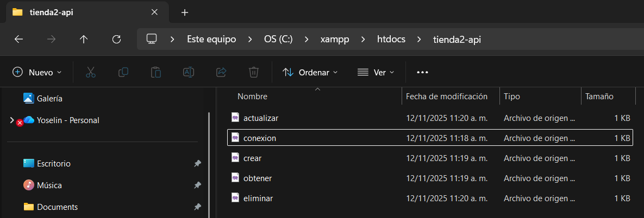The height and width of the screenshot is (218, 644).
Task: Expand the Yoselin - Personal OneDrive node
Action: 11,120
